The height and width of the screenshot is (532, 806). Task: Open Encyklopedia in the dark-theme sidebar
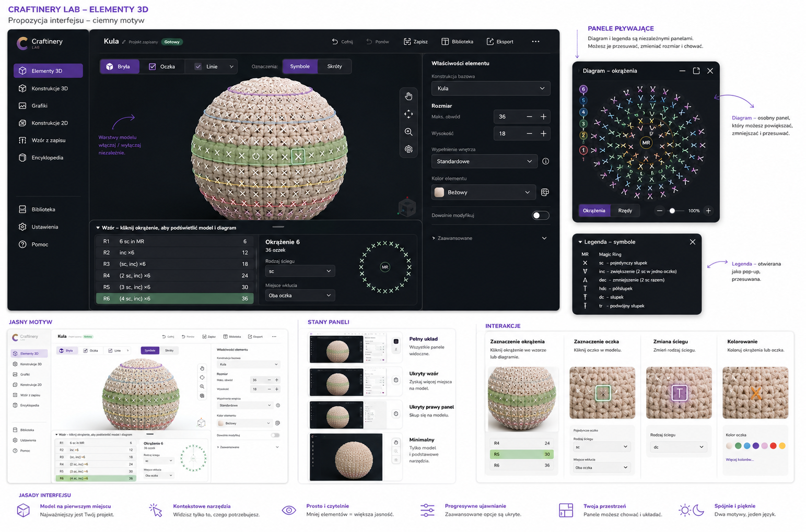point(48,158)
